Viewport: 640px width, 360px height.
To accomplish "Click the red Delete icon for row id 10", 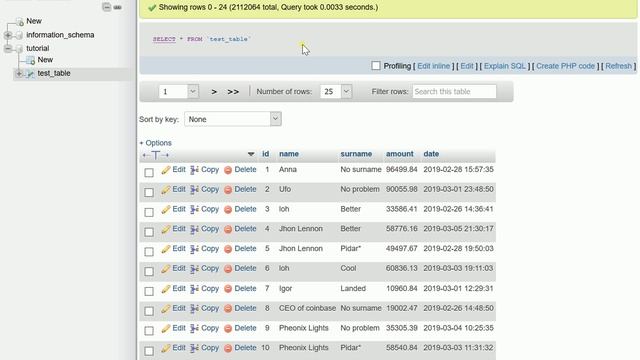I will (228, 348).
